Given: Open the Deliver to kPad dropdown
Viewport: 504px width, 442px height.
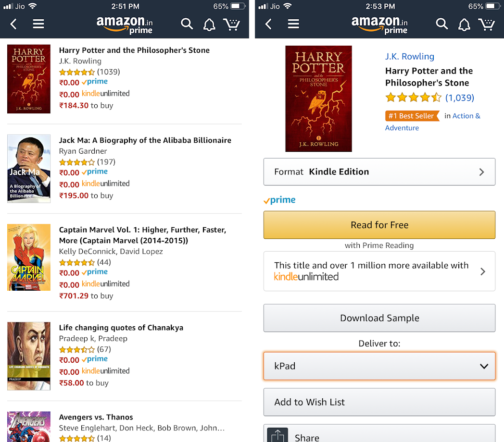Looking at the screenshot, I should click(379, 366).
